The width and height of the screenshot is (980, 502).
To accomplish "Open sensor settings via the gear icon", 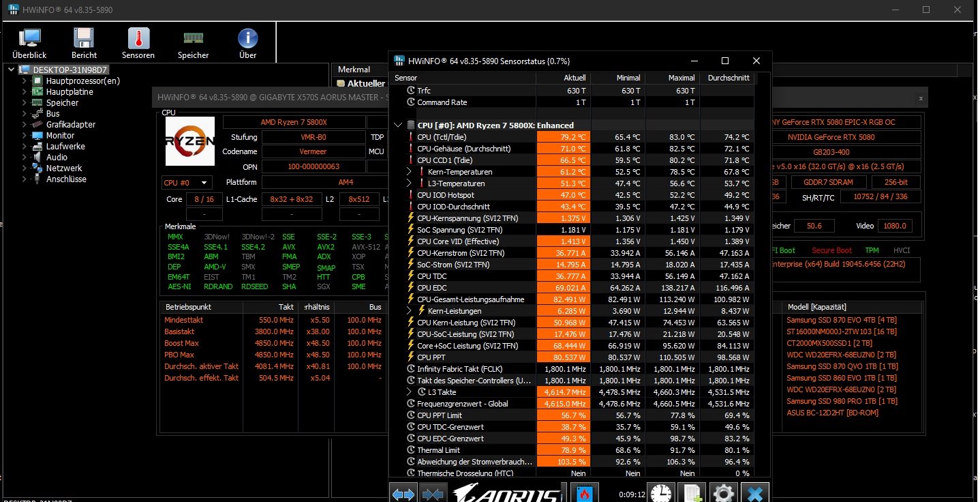I will click(x=724, y=493).
